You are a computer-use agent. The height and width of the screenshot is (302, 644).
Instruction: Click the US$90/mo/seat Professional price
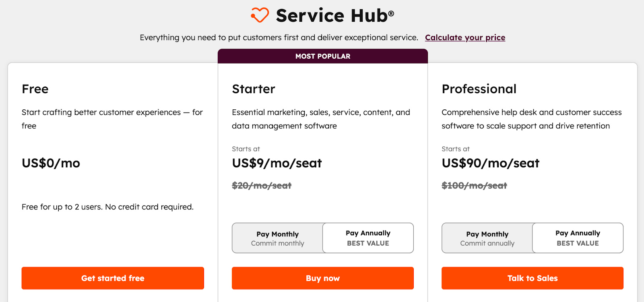pyautogui.click(x=490, y=163)
